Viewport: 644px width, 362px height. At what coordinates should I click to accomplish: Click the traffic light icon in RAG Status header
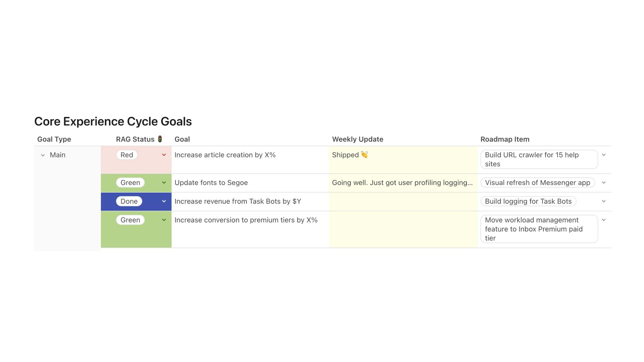click(x=160, y=139)
